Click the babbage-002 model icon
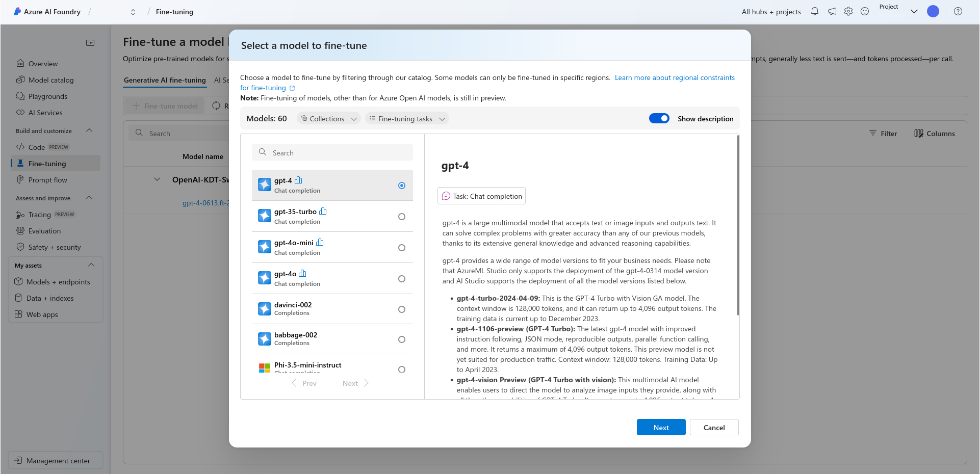 click(x=265, y=339)
